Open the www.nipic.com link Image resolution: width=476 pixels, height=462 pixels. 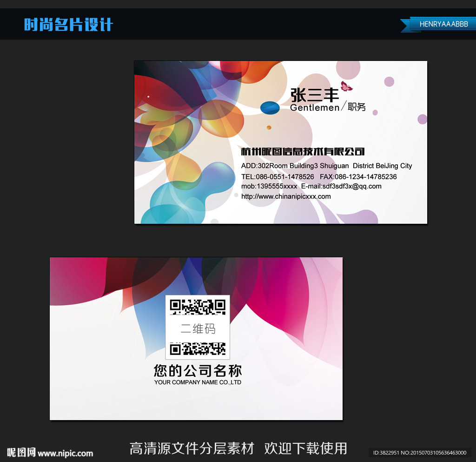pos(66,454)
